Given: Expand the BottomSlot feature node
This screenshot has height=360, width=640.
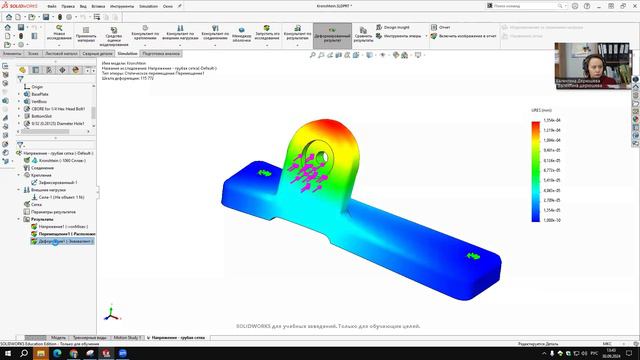Looking at the screenshot, I should [19, 116].
